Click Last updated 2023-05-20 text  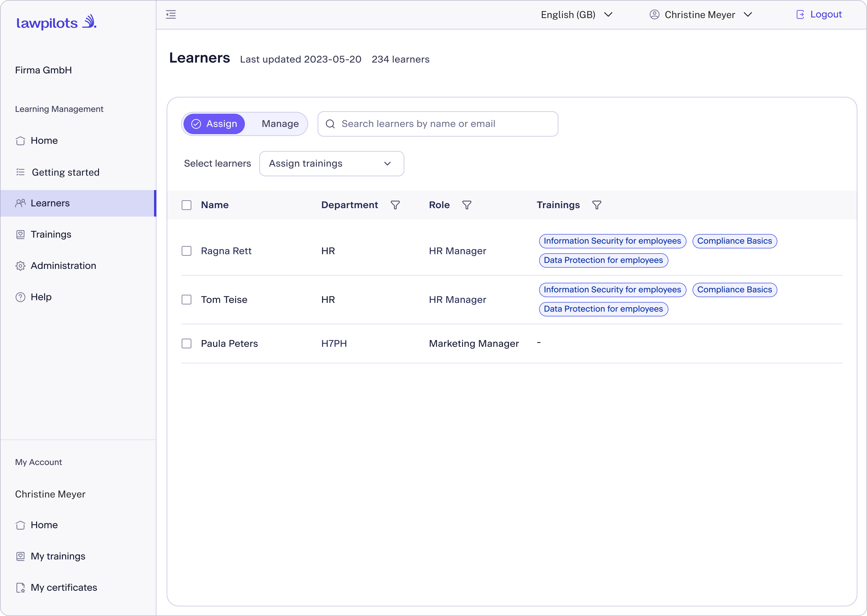[300, 60]
